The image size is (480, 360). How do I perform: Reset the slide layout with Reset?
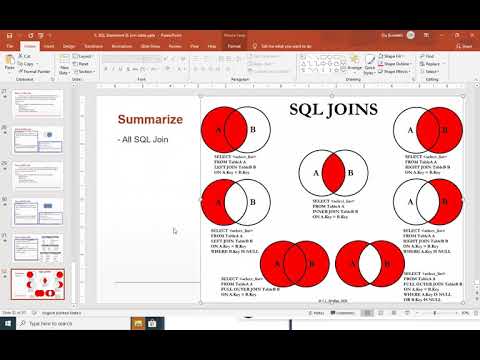[81, 64]
